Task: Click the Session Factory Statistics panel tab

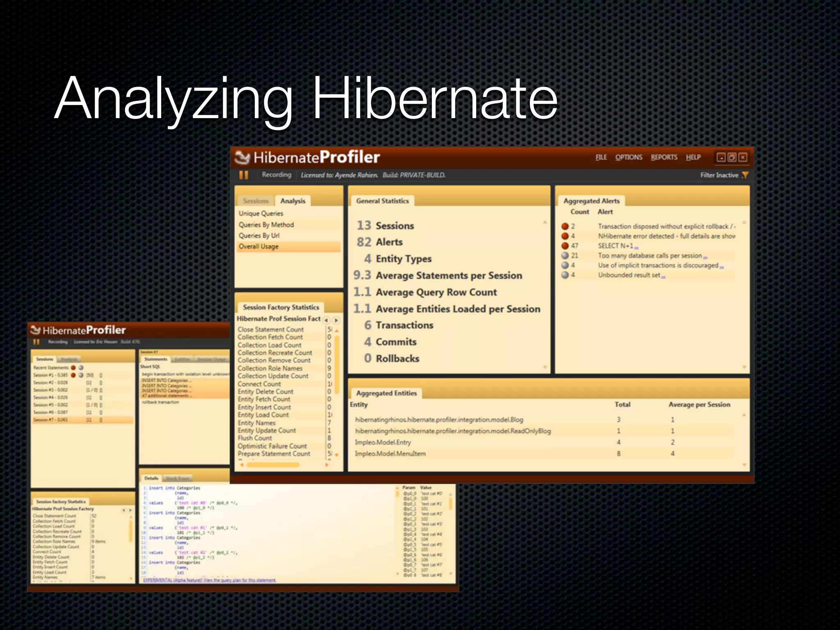Action: pyautogui.click(x=281, y=307)
